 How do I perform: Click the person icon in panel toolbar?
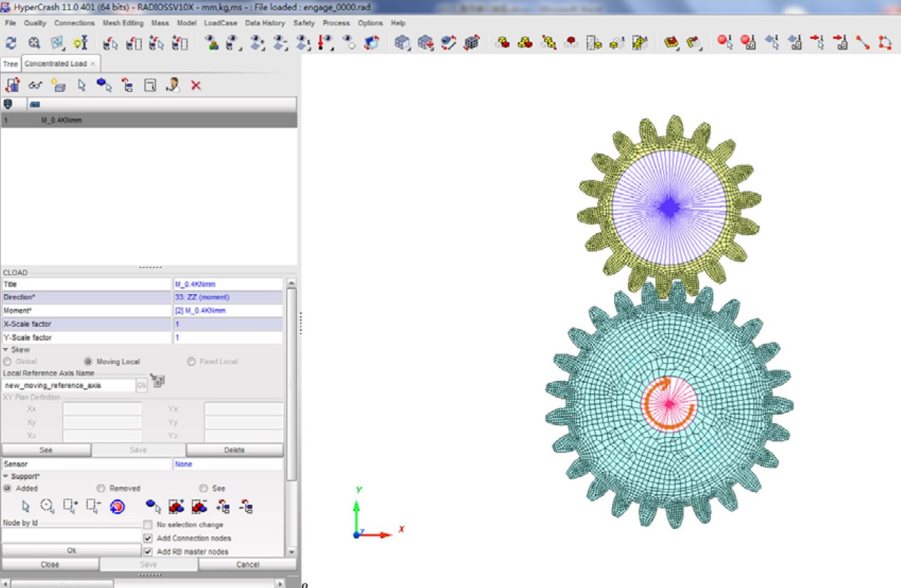click(173, 85)
